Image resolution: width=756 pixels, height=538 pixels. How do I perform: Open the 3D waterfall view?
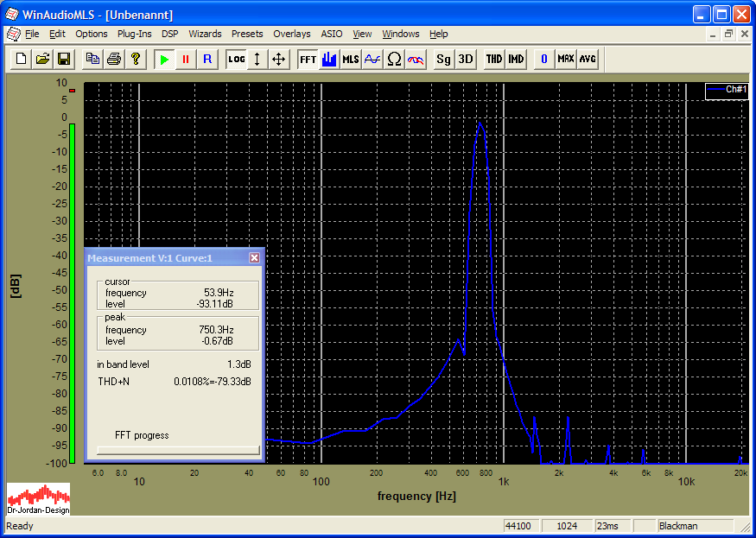(x=465, y=59)
